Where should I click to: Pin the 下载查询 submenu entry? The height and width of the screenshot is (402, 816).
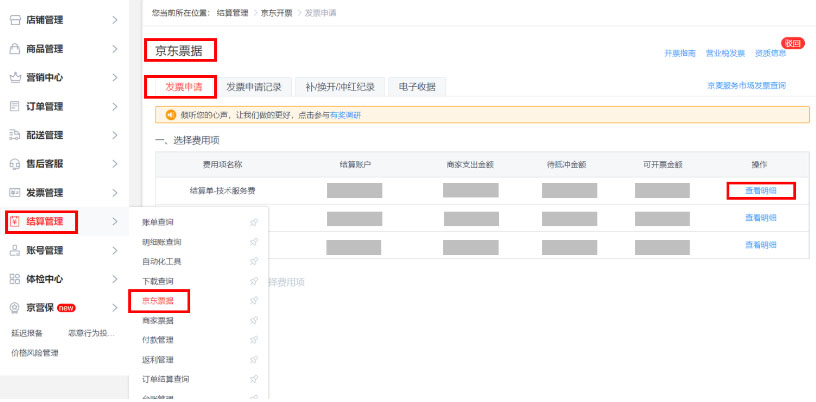(253, 281)
